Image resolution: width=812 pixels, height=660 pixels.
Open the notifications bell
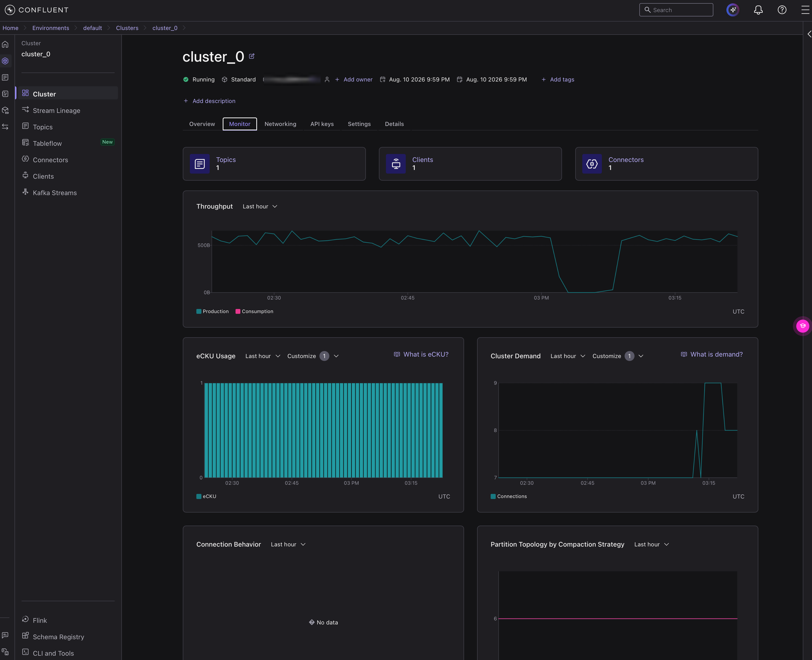tap(758, 10)
